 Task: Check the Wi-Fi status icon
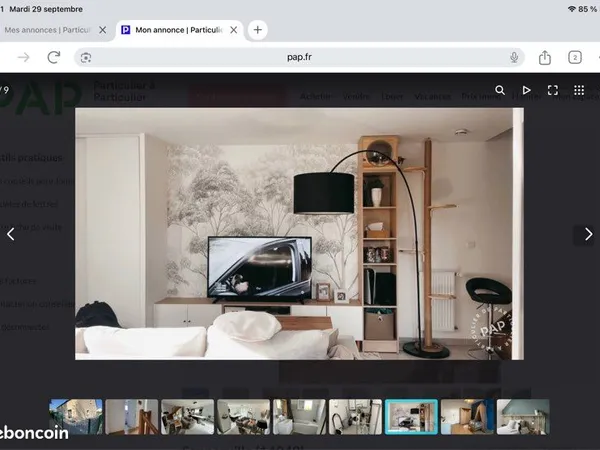[x=572, y=9]
